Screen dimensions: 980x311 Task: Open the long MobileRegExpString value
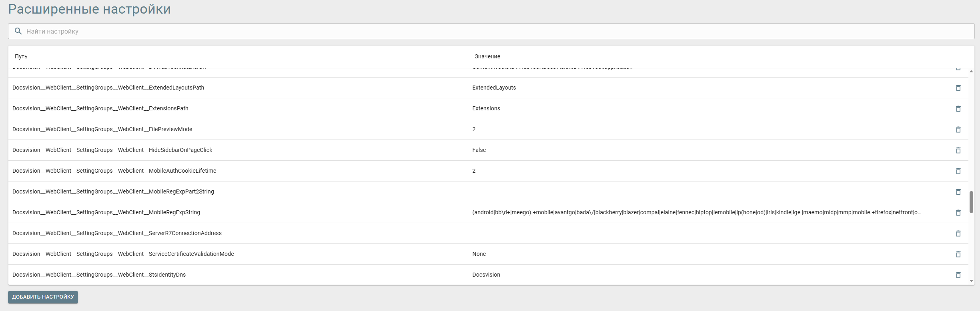pyautogui.click(x=696, y=212)
